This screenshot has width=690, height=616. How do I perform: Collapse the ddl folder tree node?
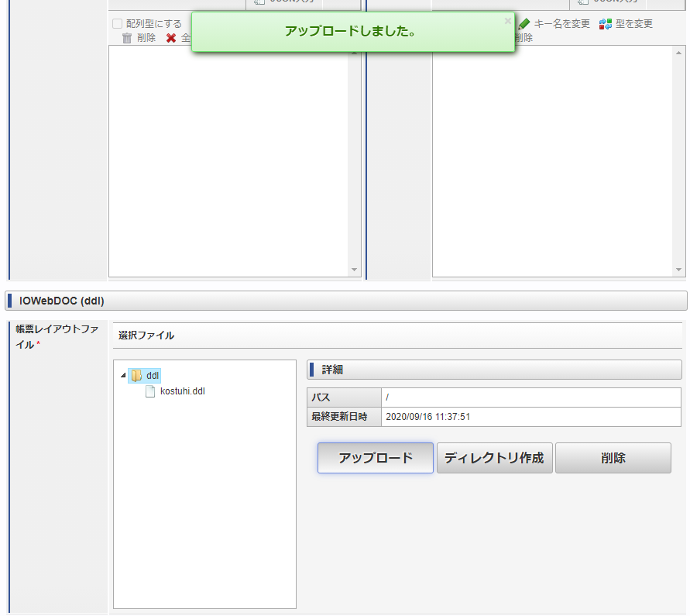(122, 376)
